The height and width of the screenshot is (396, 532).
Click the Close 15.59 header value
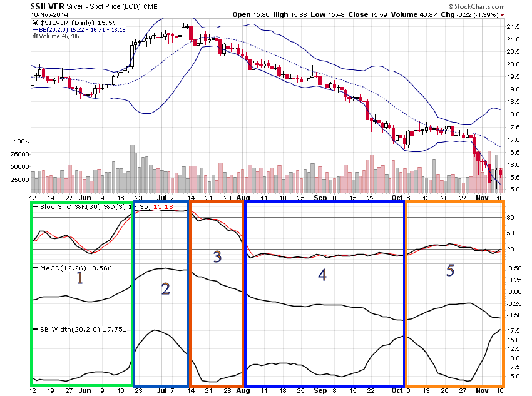367,14
